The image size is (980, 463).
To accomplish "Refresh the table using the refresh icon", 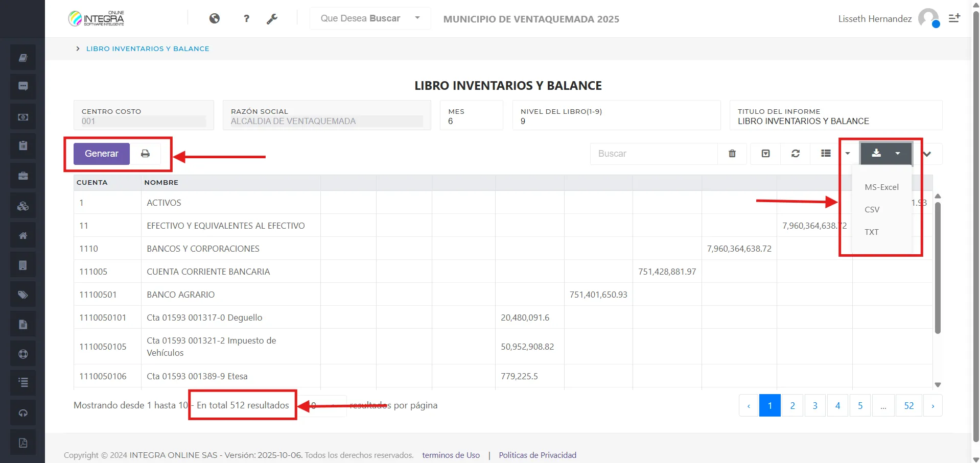I will [x=796, y=153].
